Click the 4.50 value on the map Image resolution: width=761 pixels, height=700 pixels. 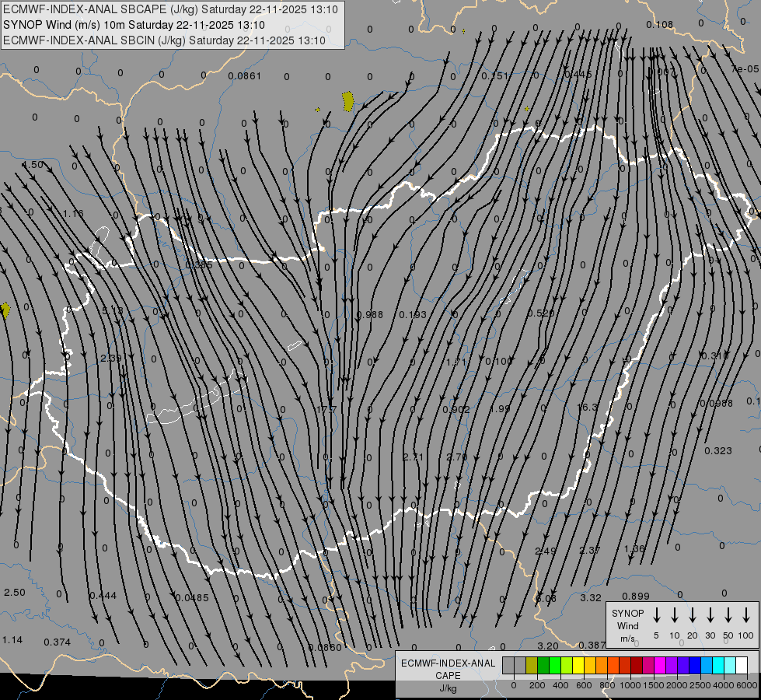(33, 165)
